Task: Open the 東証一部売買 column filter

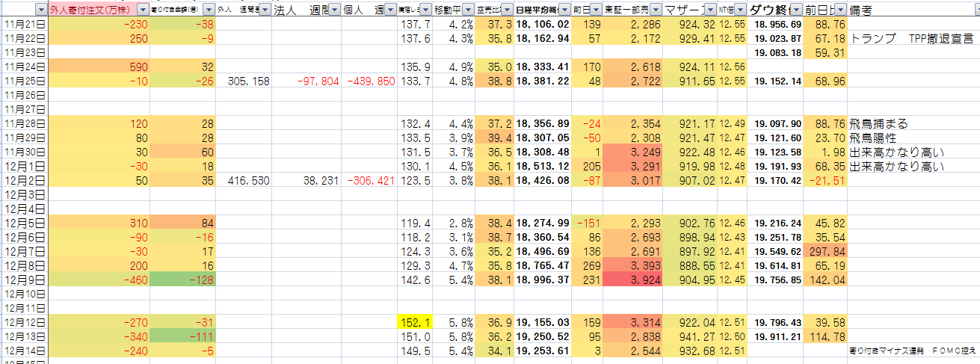Action: (655, 10)
